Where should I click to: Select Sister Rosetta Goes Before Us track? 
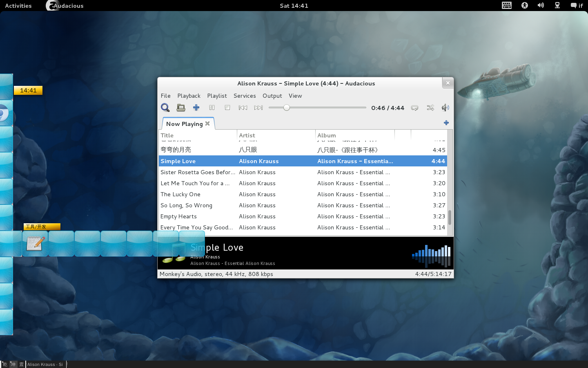[303, 172]
